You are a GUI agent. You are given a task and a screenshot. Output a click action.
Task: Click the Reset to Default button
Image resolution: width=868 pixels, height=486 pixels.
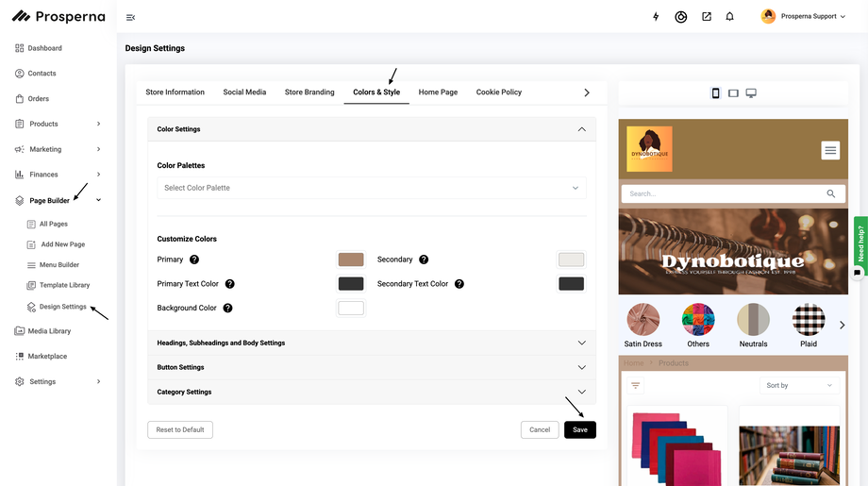coord(180,429)
